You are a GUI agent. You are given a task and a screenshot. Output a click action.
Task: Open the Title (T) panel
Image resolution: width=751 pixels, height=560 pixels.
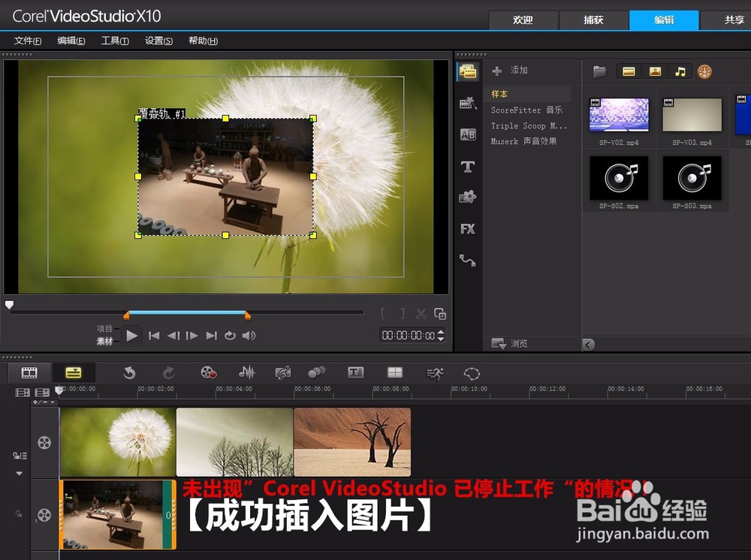(467, 167)
